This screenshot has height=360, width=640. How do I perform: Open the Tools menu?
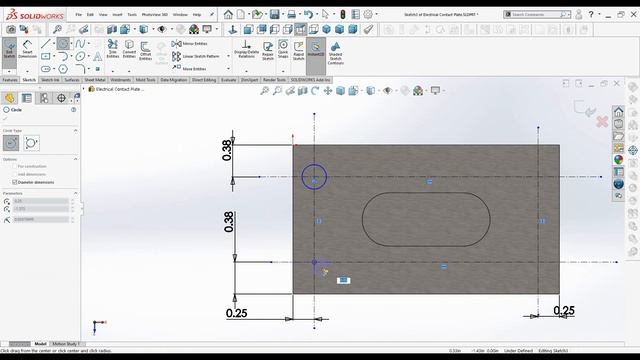click(132, 15)
